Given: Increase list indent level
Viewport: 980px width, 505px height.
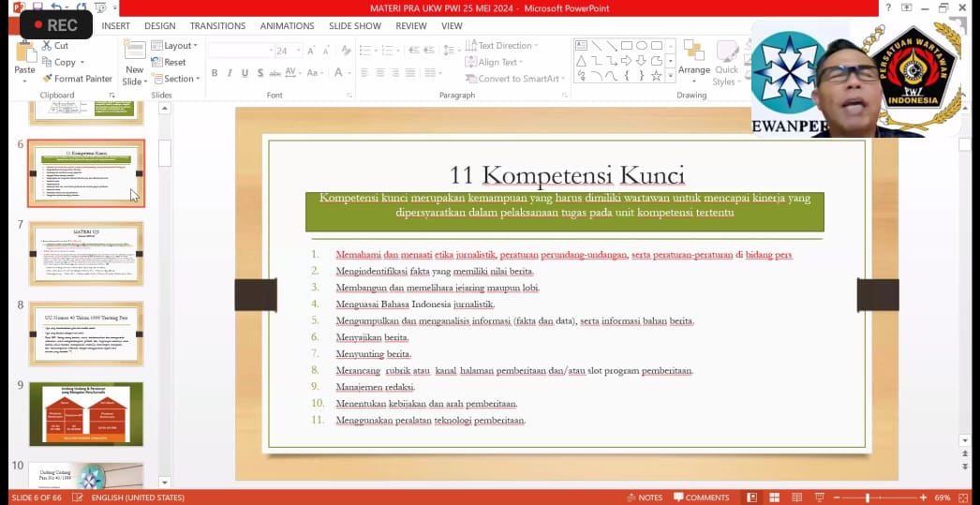Looking at the screenshot, I should point(429,51).
